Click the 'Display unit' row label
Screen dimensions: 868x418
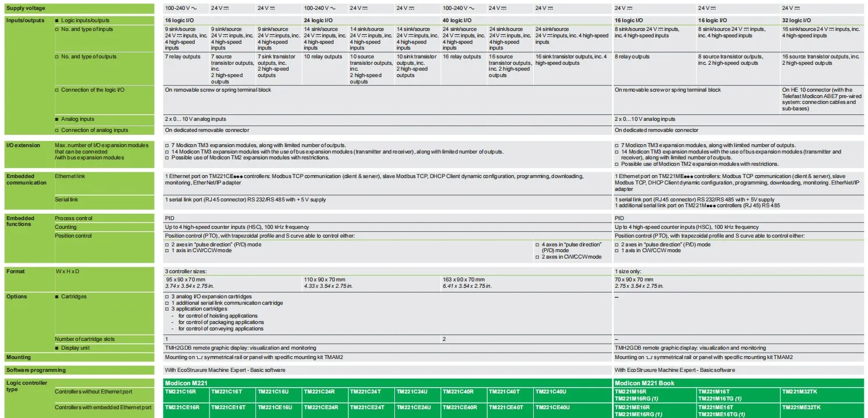pos(76,348)
